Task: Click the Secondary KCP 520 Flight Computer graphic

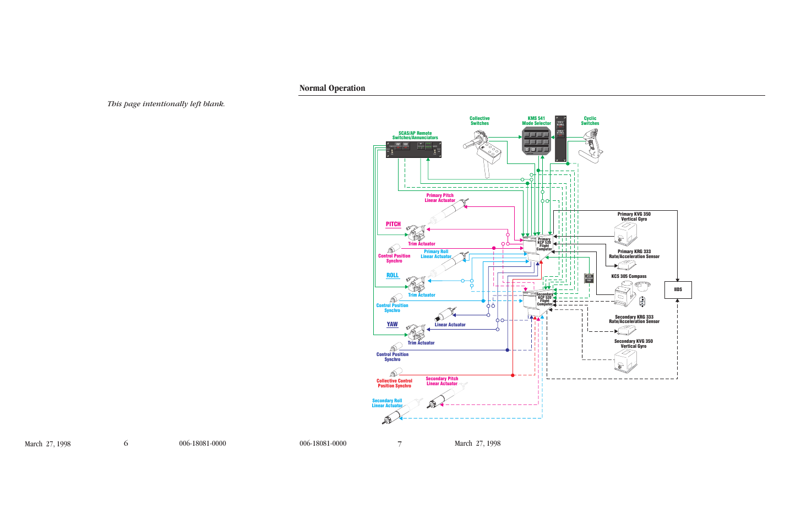Action: click(x=538, y=302)
